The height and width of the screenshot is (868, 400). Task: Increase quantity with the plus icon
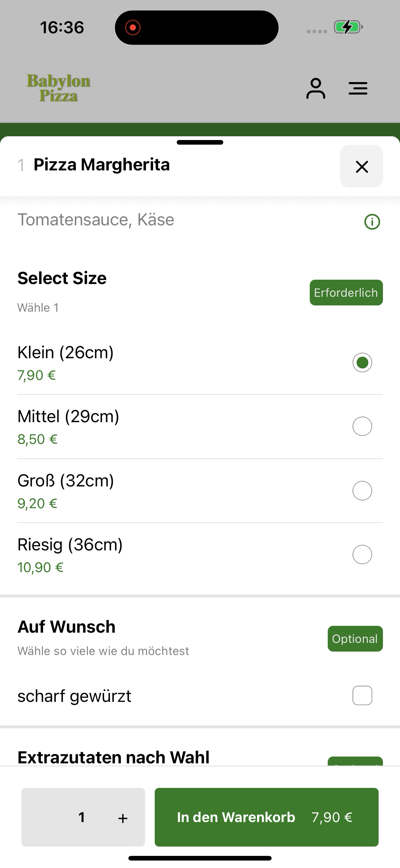123,818
